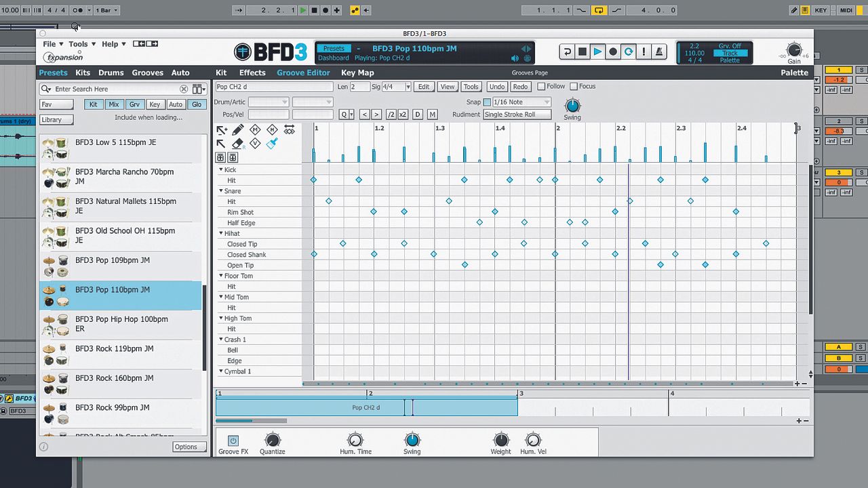
Task: Click the stretch arrows tool icon
Action: 290,129
